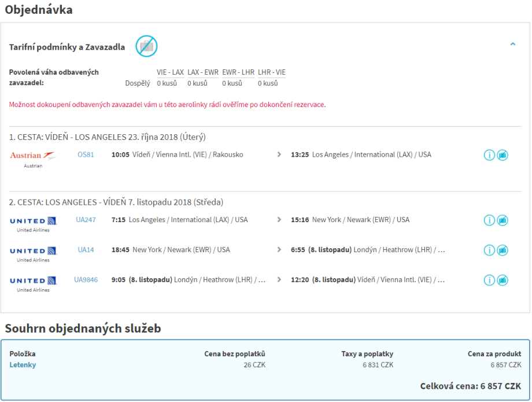Click info icon for Austrian flight OS81
This screenshot has width=532, height=402.
pyautogui.click(x=489, y=156)
